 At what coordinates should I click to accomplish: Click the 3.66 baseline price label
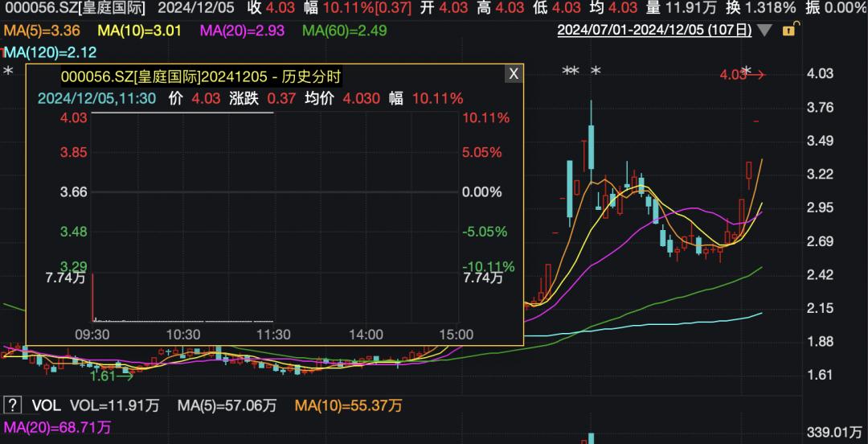[74, 192]
